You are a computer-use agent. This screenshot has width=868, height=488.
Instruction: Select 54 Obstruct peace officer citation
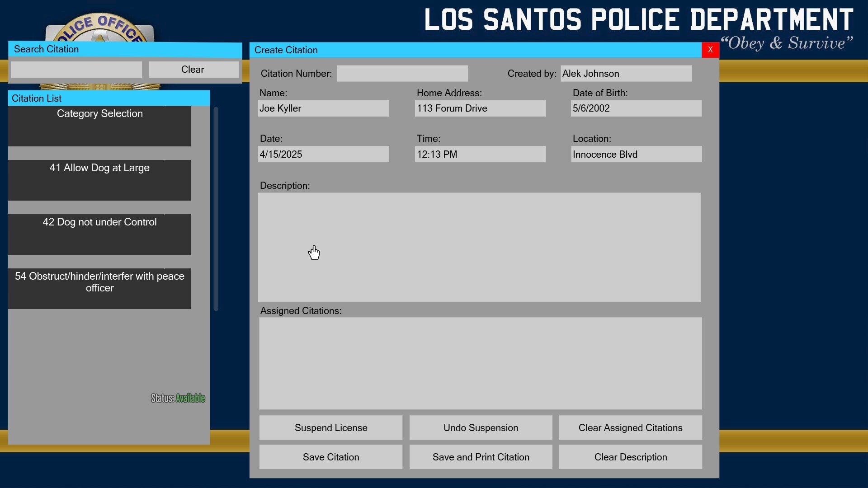click(99, 288)
